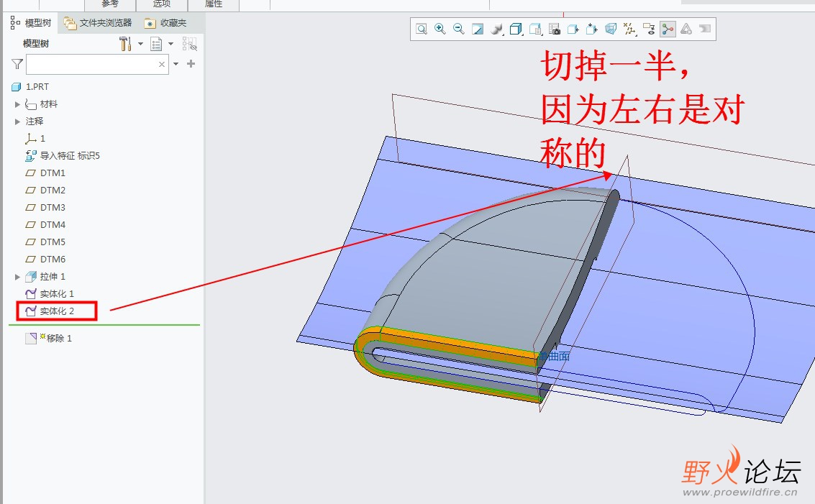Viewport: 815px width, 504px height.
Task: Click the table with camera icon
Action: click(555, 29)
